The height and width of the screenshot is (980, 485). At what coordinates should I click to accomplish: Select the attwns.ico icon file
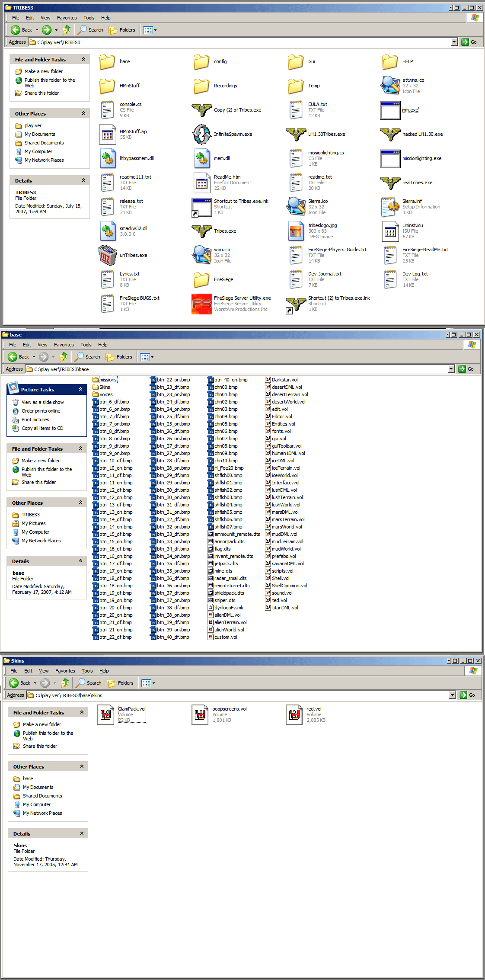(390, 86)
